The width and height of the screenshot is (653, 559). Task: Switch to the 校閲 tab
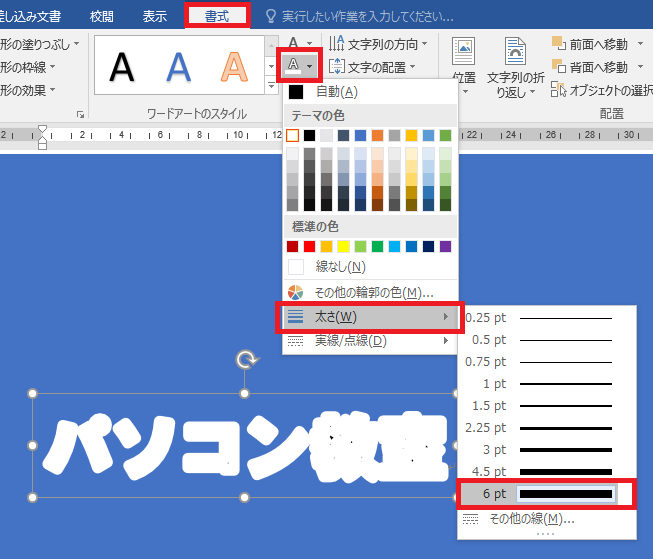(x=102, y=16)
